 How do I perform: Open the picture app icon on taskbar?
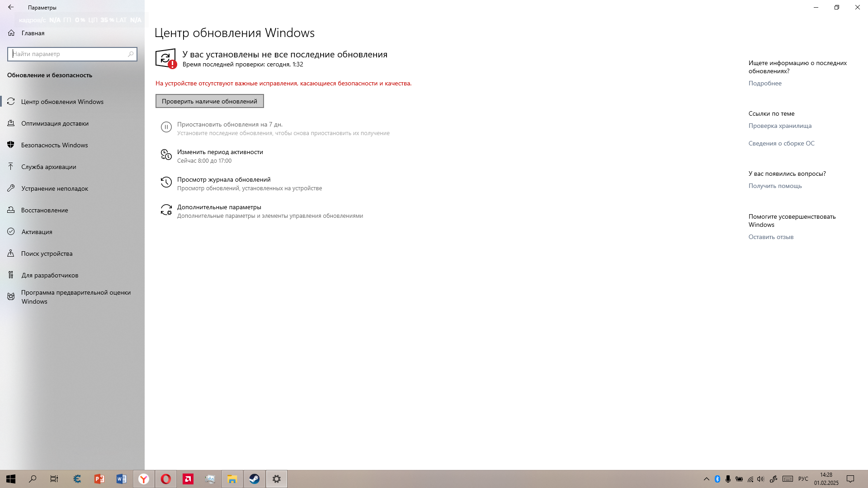(x=210, y=479)
